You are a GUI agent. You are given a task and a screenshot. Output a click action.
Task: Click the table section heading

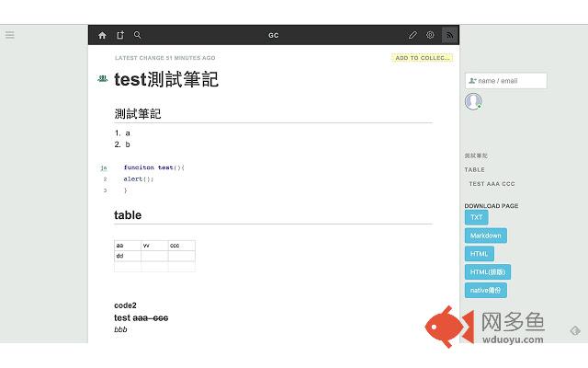[128, 215]
